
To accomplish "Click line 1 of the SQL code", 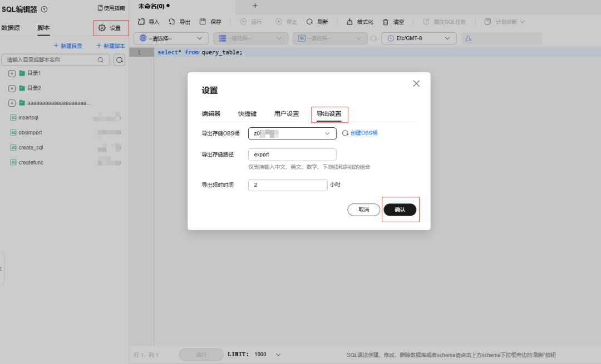I will click(x=200, y=52).
